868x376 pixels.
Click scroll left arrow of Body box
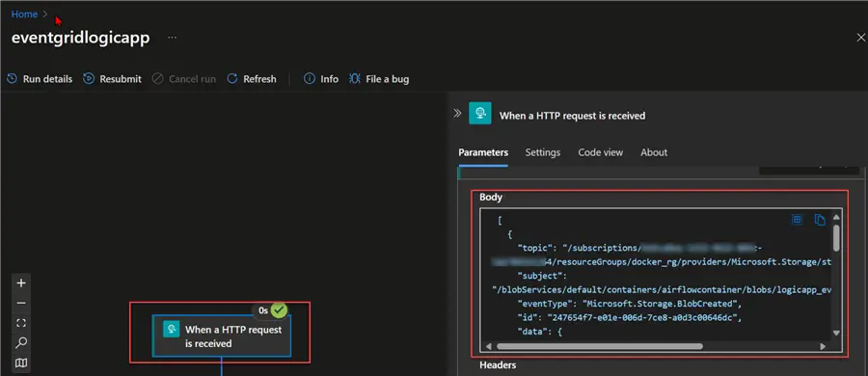(488, 347)
